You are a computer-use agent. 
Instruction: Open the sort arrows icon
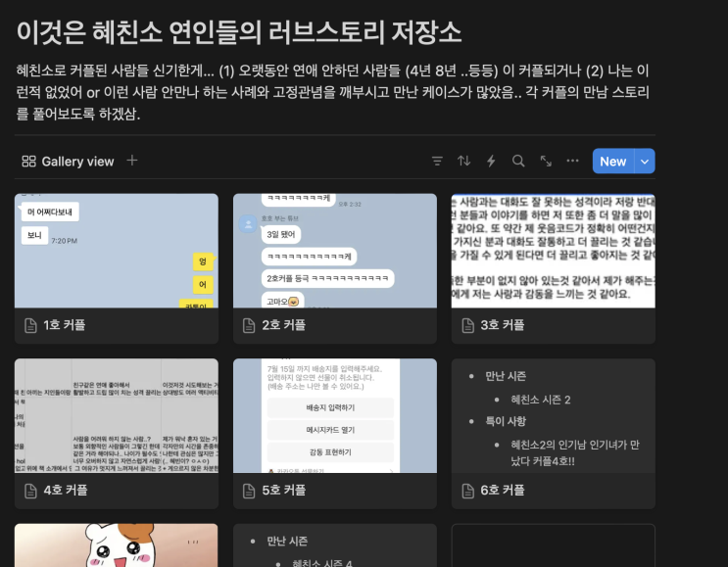[463, 161]
